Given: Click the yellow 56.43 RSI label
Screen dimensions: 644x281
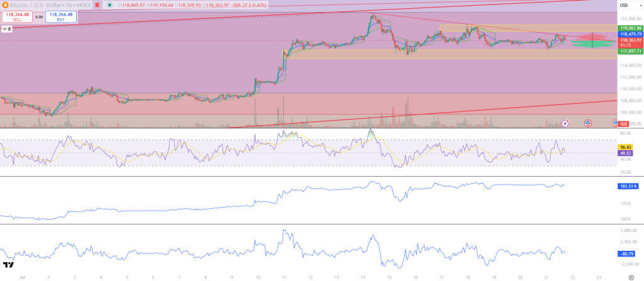Looking at the screenshot, I should [626, 146].
